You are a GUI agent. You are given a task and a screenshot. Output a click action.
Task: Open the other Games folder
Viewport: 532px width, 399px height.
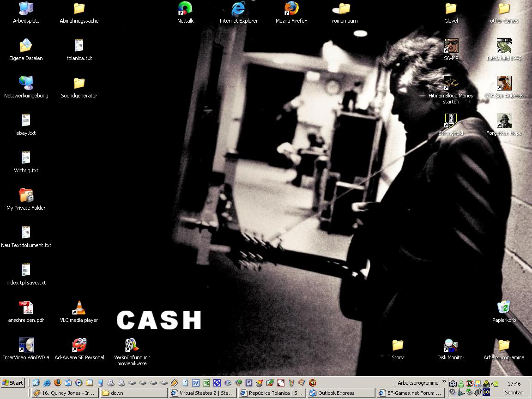[504, 12]
